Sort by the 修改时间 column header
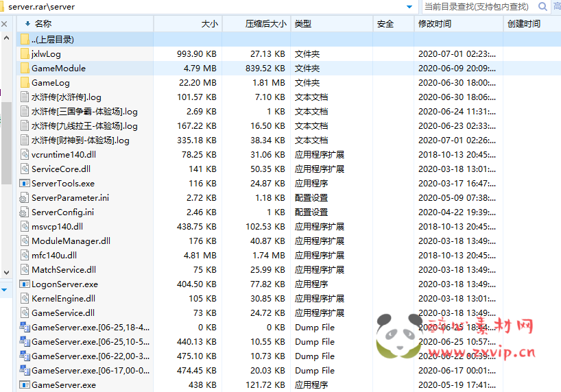 (435, 24)
